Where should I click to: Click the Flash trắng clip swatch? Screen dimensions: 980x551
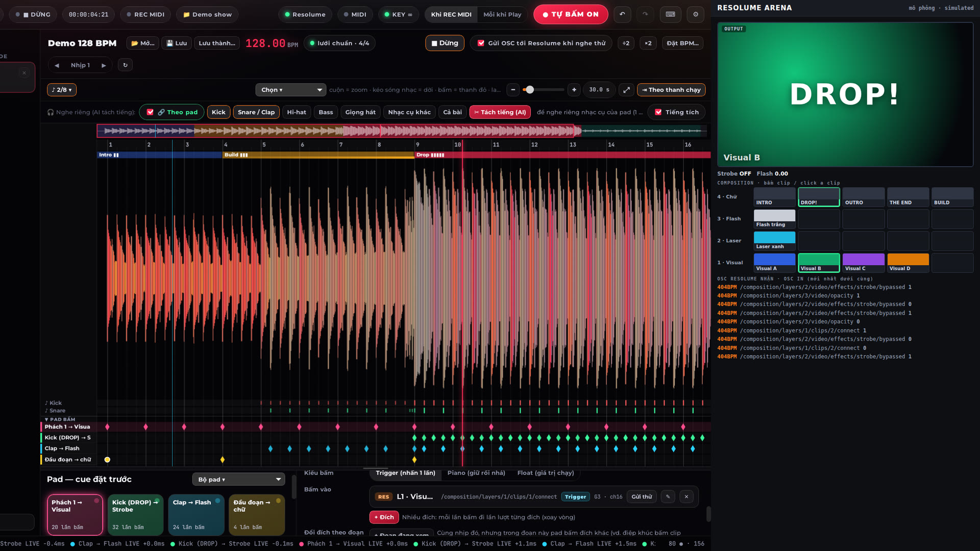pos(774,219)
